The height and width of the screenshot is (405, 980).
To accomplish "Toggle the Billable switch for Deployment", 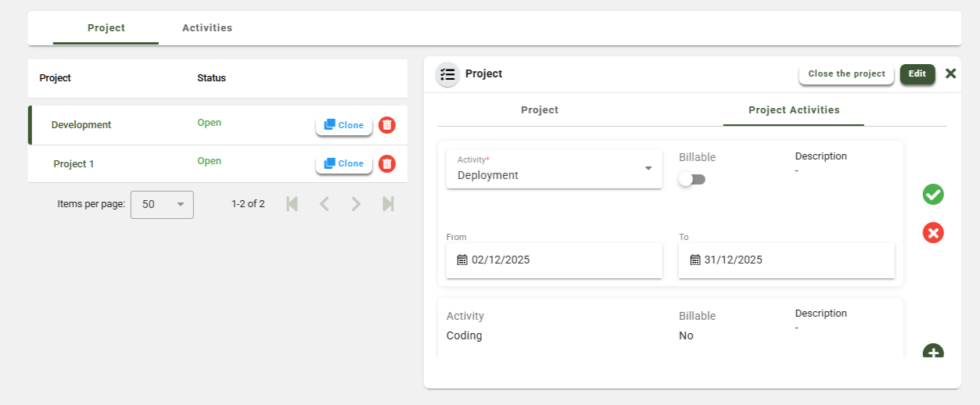I will [691, 180].
